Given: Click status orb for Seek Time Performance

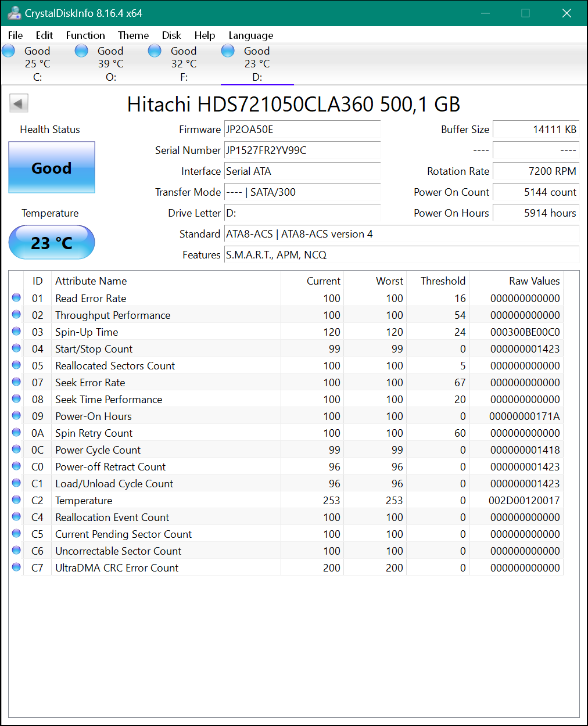Looking at the screenshot, I should click(x=16, y=399).
